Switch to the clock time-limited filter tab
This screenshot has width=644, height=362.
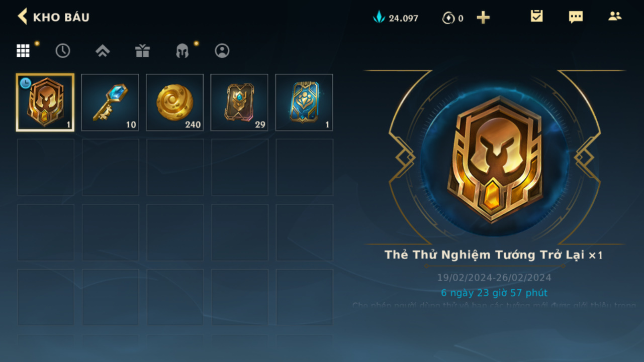tap(63, 51)
